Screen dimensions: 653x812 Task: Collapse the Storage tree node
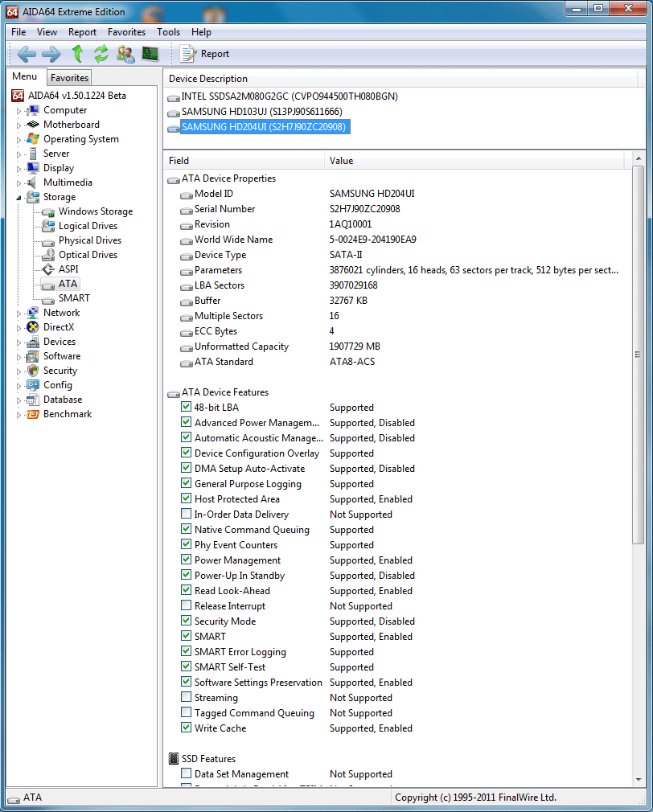coord(18,197)
